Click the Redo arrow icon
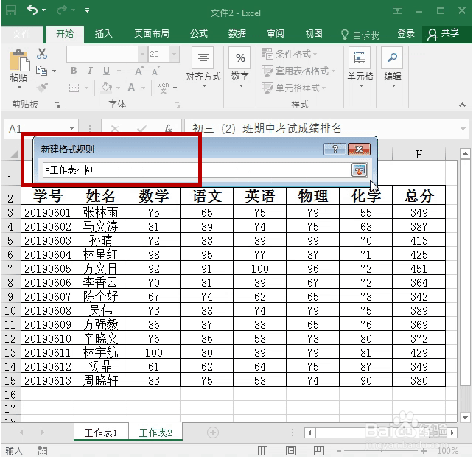 coord(62,10)
